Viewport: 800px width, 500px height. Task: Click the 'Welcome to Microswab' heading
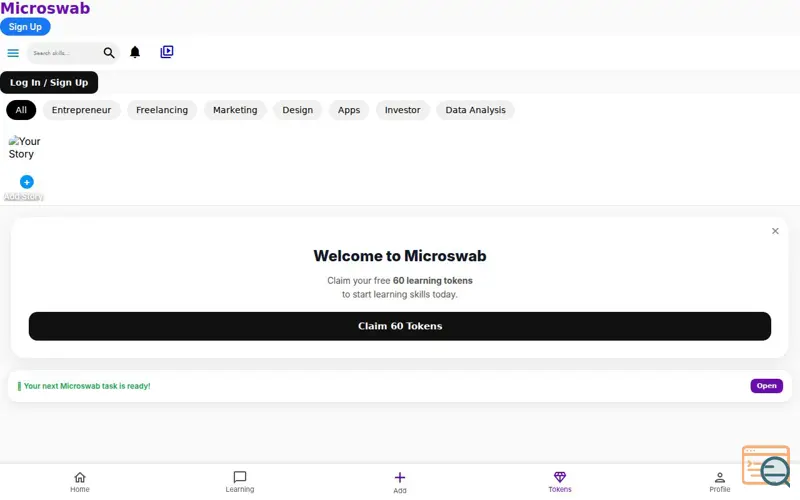pyautogui.click(x=399, y=256)
